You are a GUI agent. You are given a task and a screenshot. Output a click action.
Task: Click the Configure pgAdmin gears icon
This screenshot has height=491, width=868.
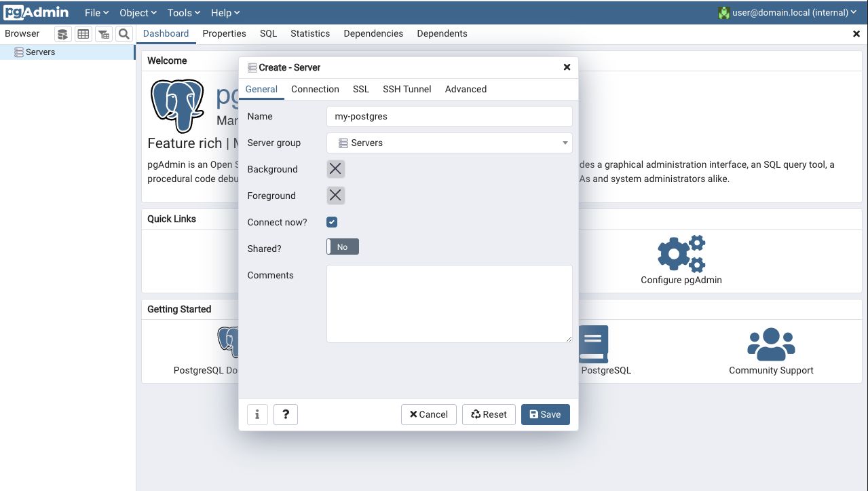(x=681, y=253)
